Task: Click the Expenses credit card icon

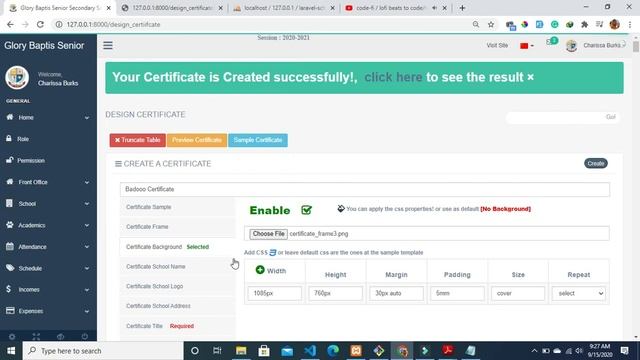Action: pos(10,311)
